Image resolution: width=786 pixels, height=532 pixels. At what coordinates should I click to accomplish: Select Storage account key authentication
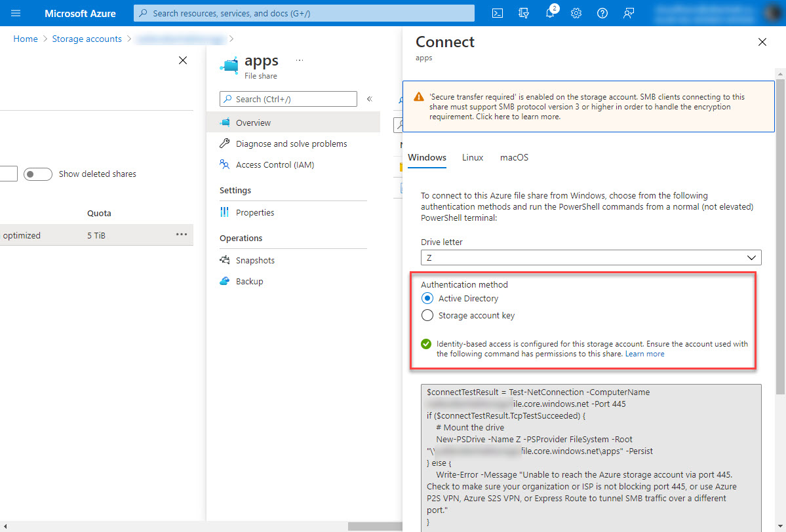(427, 316)
